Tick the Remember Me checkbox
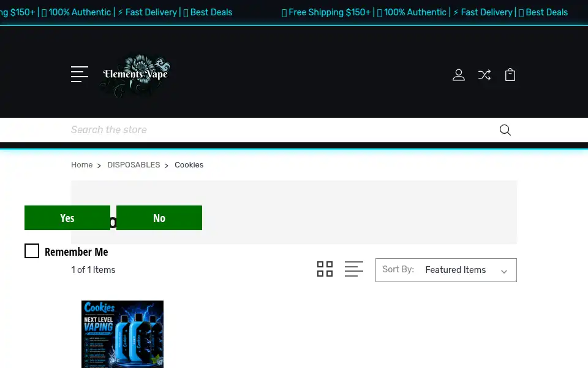The image size is (588, 368). (32, 251)
